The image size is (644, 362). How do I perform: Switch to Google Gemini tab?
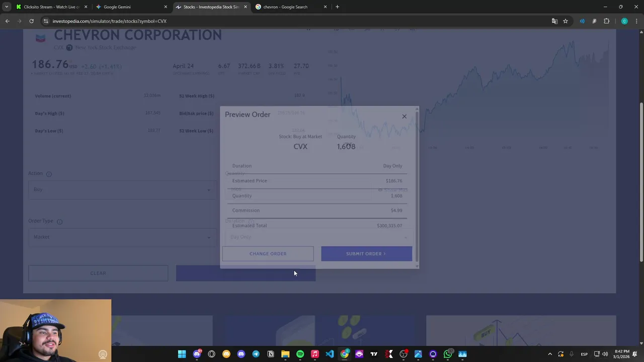click(130, 7)
